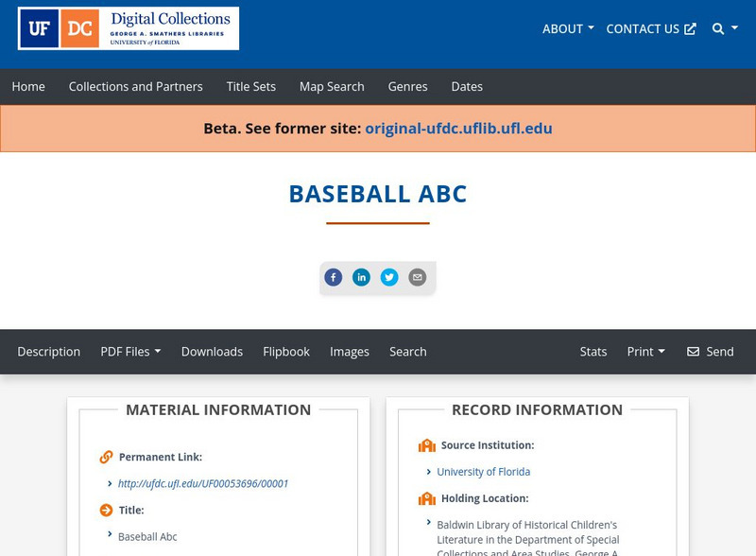The height and width of the screenshot is (556, 756).
Task: Open the email share icon
Action: 417,277
